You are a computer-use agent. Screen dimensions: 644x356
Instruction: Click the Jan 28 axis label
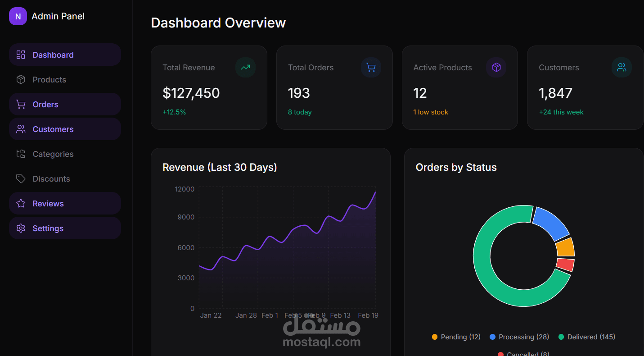point(246,315)
